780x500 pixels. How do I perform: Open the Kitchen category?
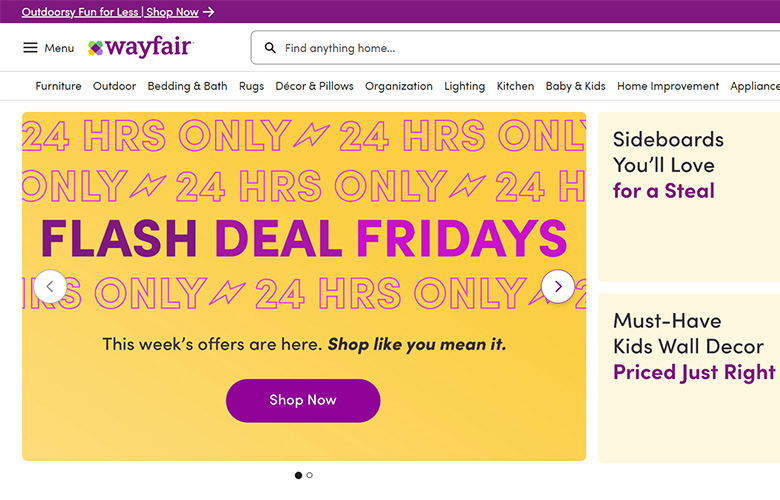(x=515, y=86)
